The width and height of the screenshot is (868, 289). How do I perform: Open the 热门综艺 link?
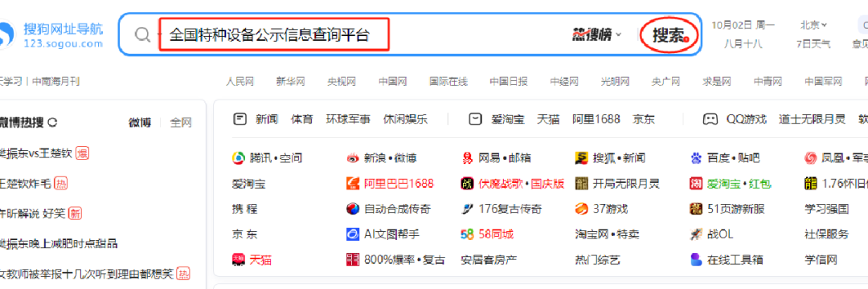click(597, 259)
